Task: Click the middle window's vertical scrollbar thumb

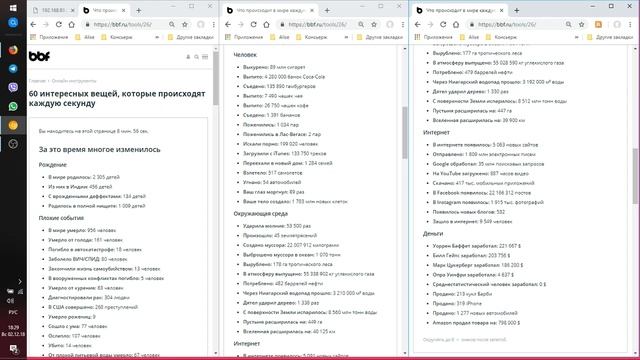Action: click(x=405, y=133)
